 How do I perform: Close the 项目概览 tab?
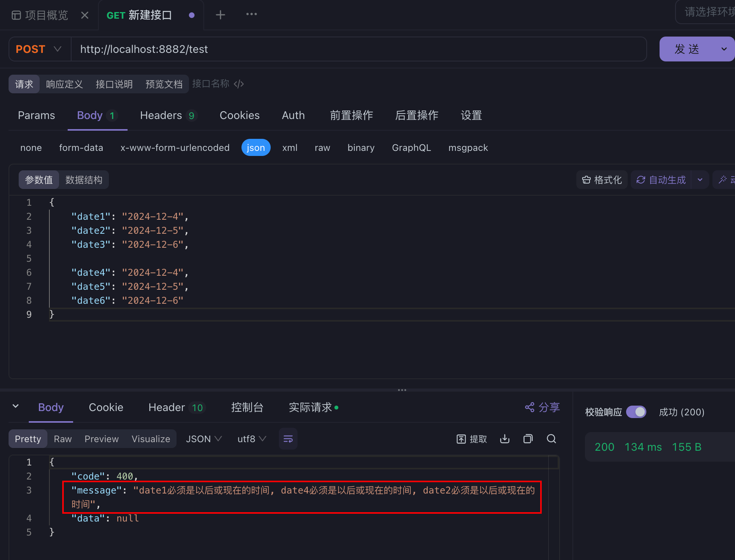pyautogui.click(x=85, y=15)
